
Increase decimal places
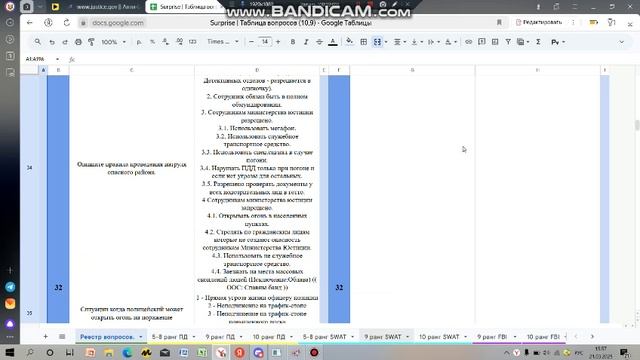click(179, 42)
